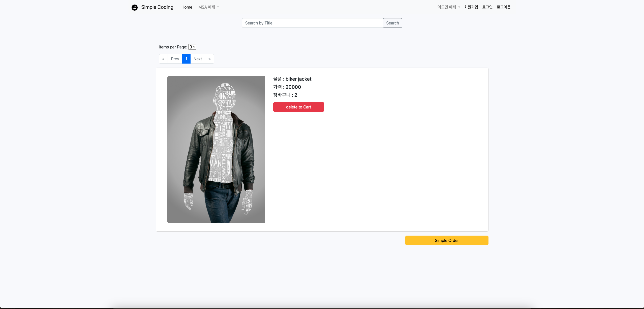This screenshot has width=644, height=309.
Task: Jump to last page with » arrow
Action: pyautogui.click(x=209, y=59)
